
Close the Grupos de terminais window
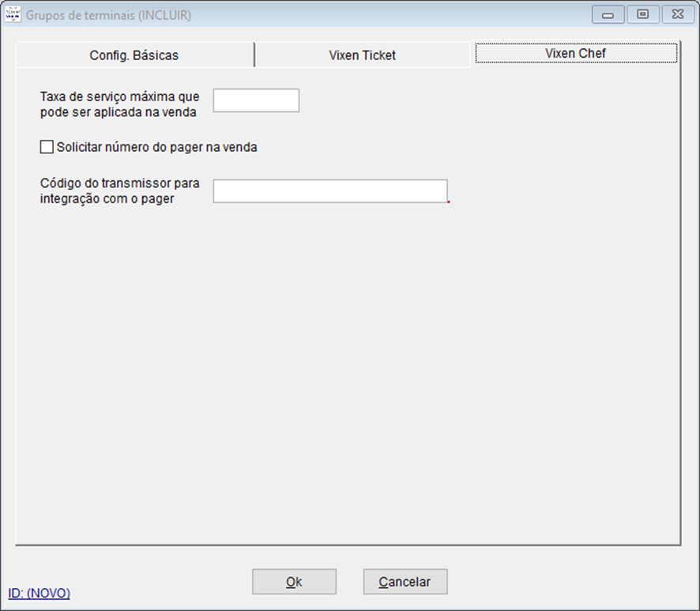(x=678, y=14)
